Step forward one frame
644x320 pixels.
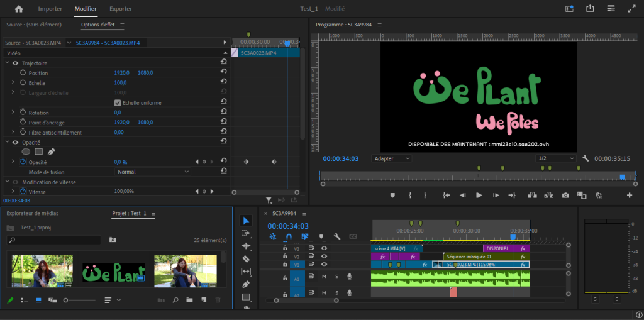coord(496,196)
